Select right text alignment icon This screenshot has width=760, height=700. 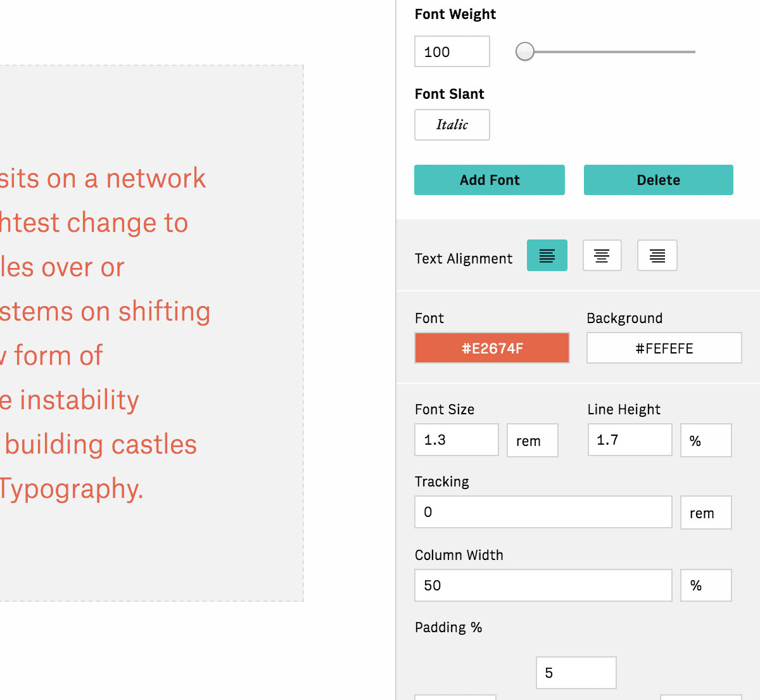coord(657,256)
